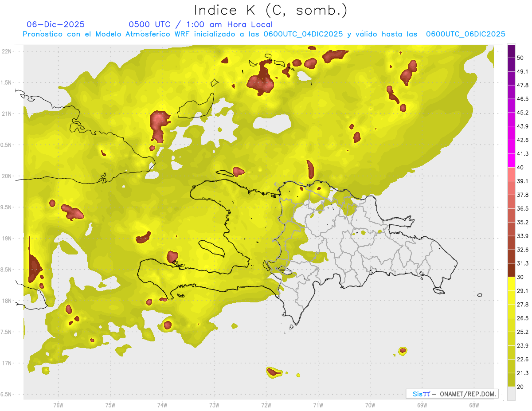This screenshot has width=532, height=411.
Task: Click the '20N' latitude label
Action: (7, 176)
